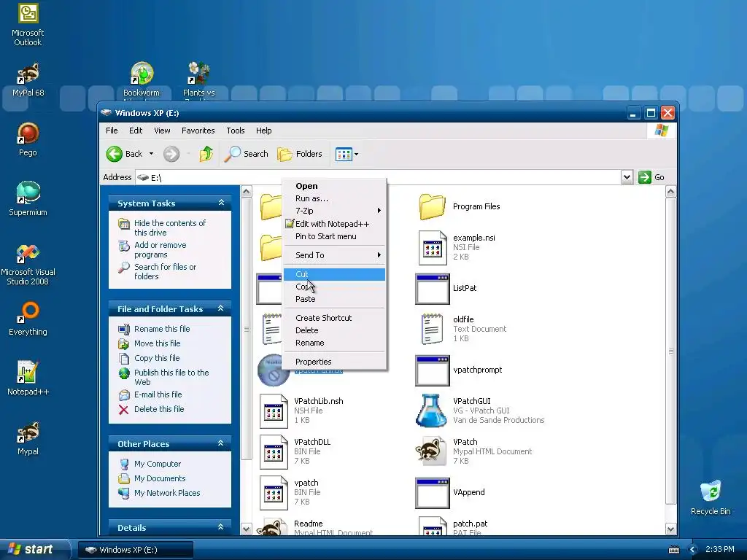Screen dimensions: 747x560
Task: Launch Notepad++ from the desktop
Action: [28, 378]
